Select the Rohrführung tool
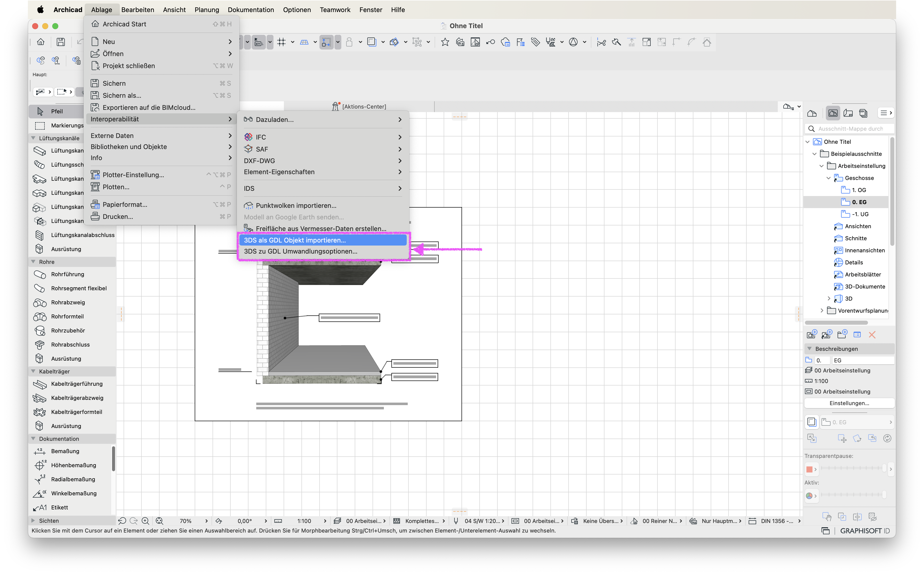The height and width of the screenshot is (575, 924). 73,274
